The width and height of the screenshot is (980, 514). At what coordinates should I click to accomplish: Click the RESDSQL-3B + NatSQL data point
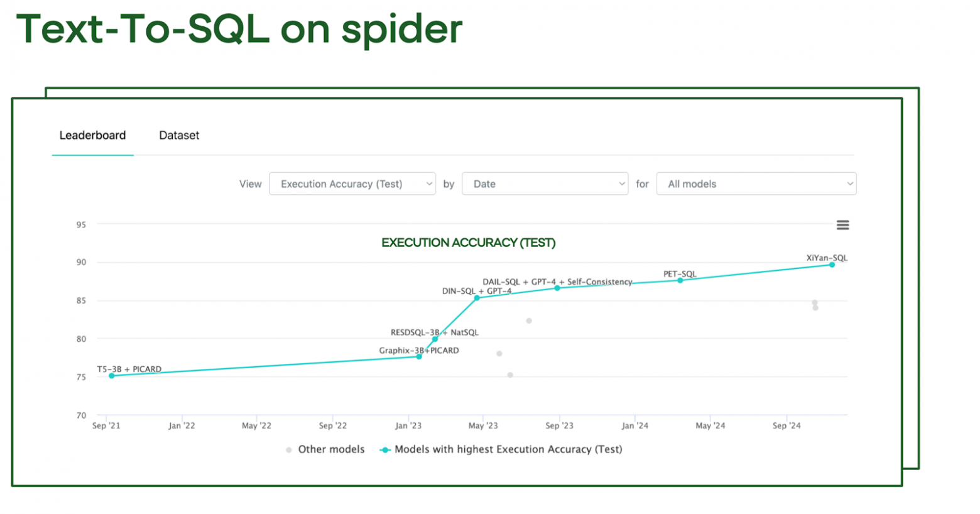(x=435, y=339)
